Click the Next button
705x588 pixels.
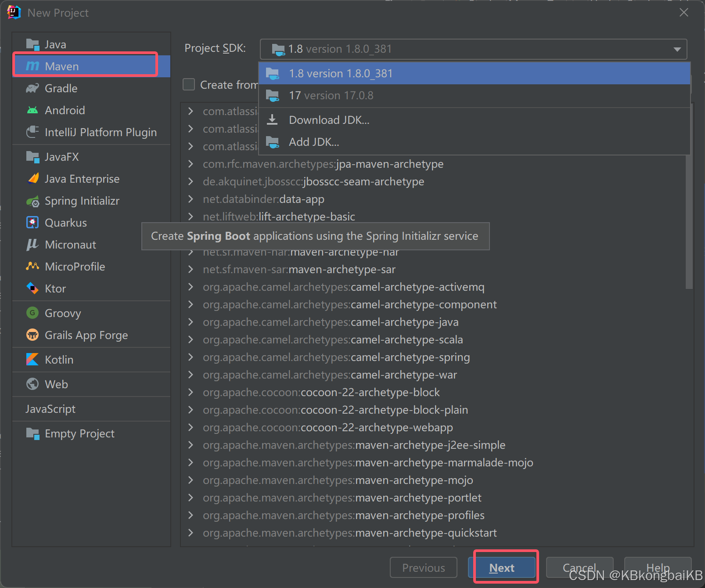point(502,568)
